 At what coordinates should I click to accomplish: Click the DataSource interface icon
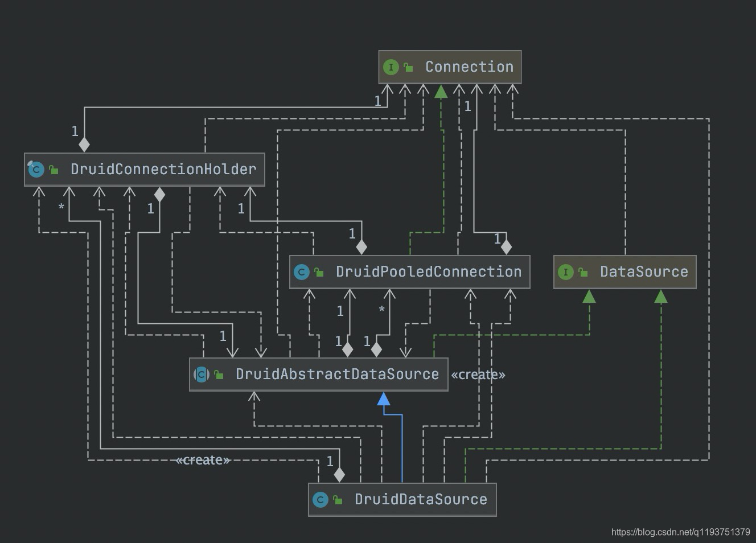pyautogui.click(x=565, y=272)
